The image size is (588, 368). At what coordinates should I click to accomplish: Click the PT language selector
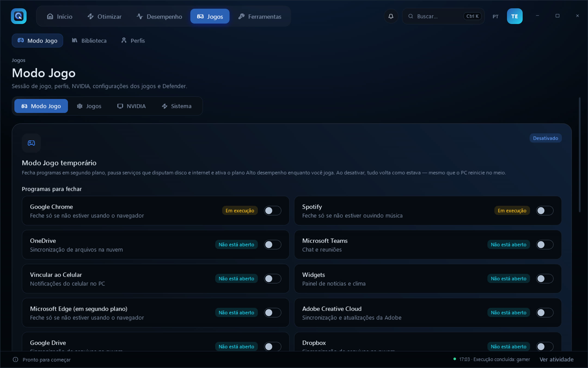click(495, 16)
